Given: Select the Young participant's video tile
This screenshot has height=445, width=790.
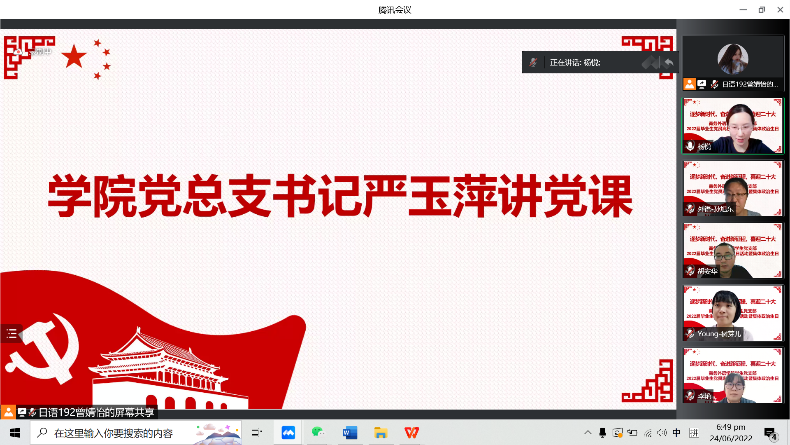Looking at the screenshot, I should (x=733, y=312).
